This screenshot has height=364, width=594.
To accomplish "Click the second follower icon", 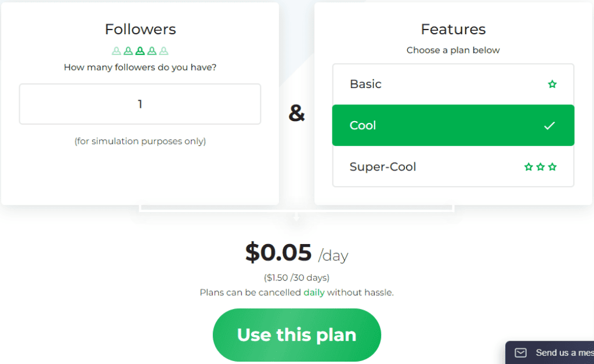I will point(128,50).
